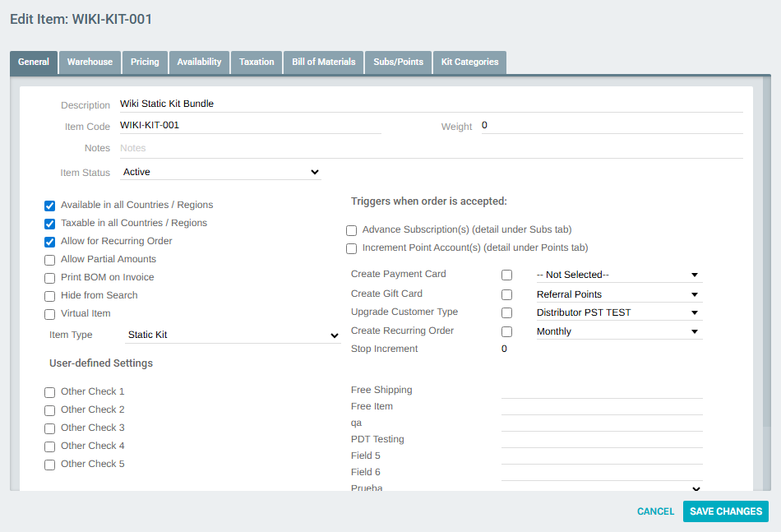Open the Item Status dropdown

point(222,172)
